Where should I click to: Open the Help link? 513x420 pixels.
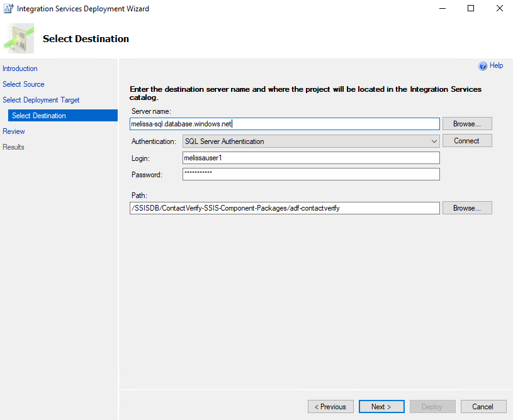[496, 65]
